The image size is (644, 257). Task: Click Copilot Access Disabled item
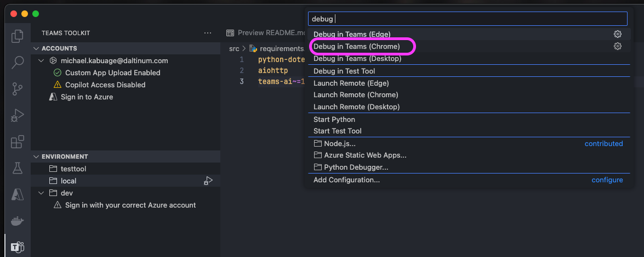105,85
